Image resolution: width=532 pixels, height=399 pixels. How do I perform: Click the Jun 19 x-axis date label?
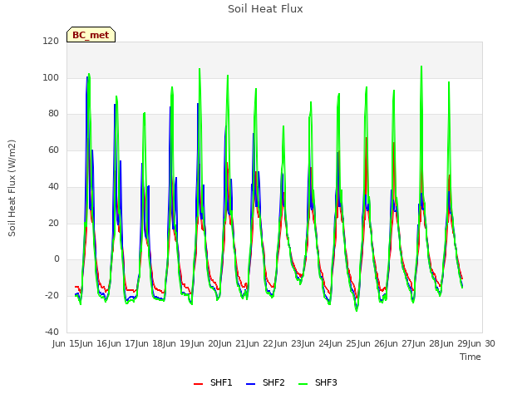(x=178, y=343)
